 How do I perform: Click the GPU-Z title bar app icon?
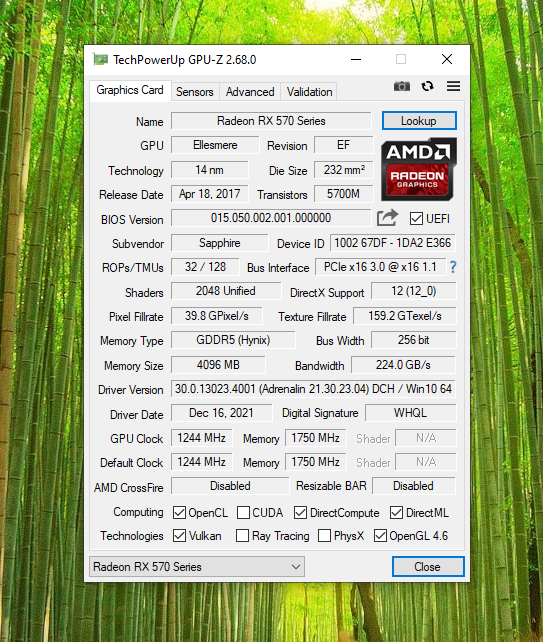tap(100, 60)
